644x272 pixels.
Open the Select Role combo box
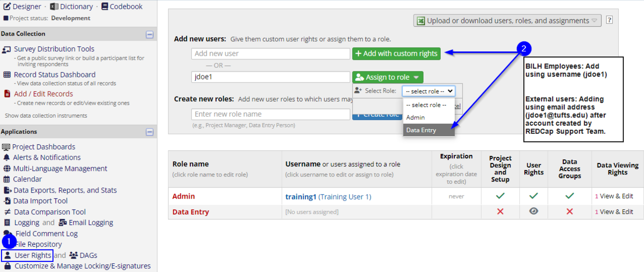[429, 92]
